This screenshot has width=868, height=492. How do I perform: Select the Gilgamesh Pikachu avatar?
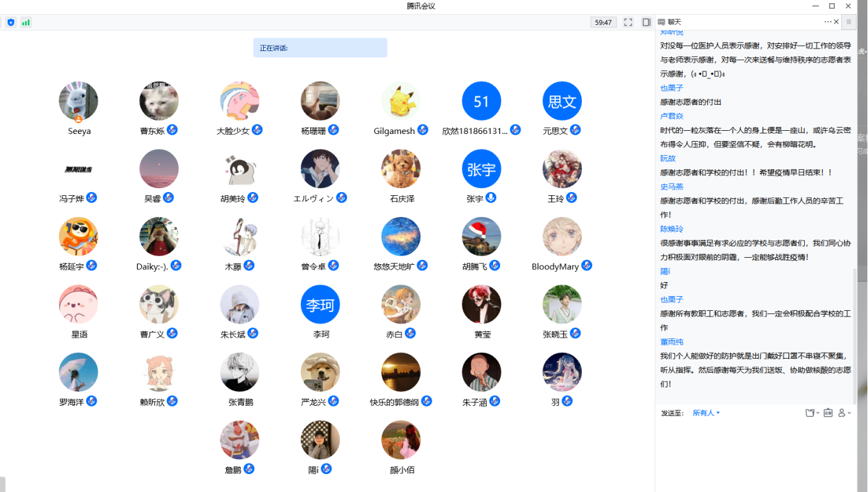tap(400, 101)
